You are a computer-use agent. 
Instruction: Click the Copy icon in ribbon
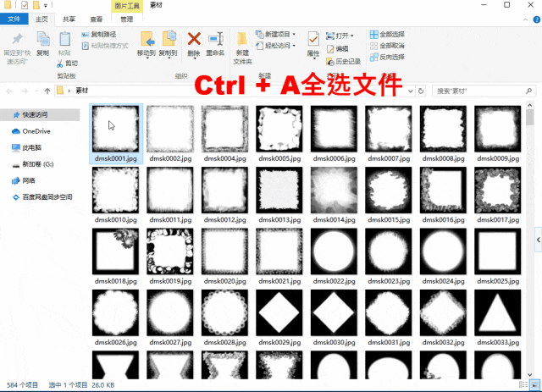coord(43,39)
